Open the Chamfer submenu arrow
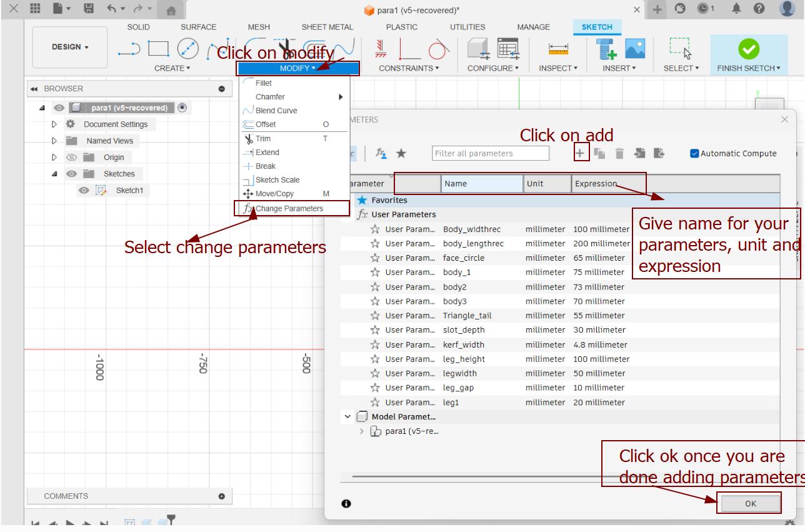The width and height of the screenshot is (805, 532). coord(341,97)
